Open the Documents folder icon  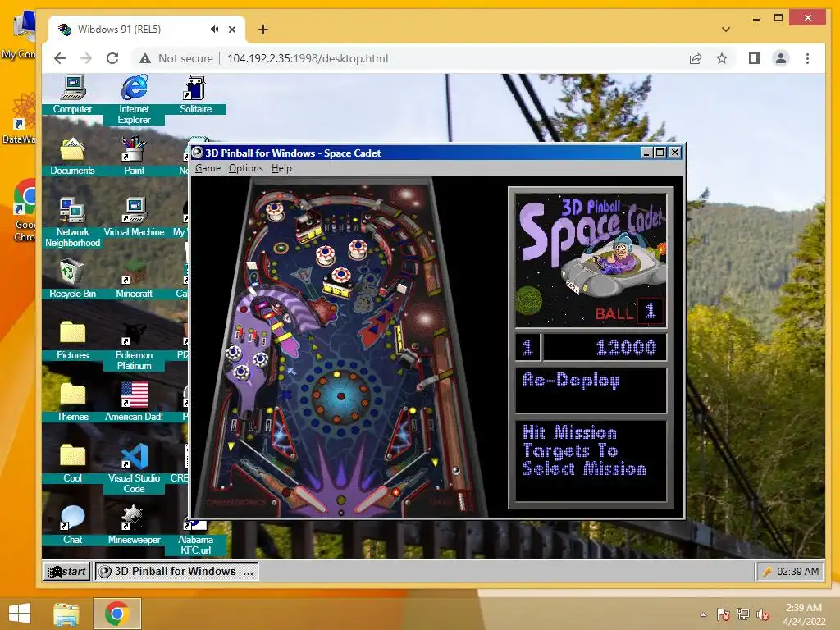point(73,156)
